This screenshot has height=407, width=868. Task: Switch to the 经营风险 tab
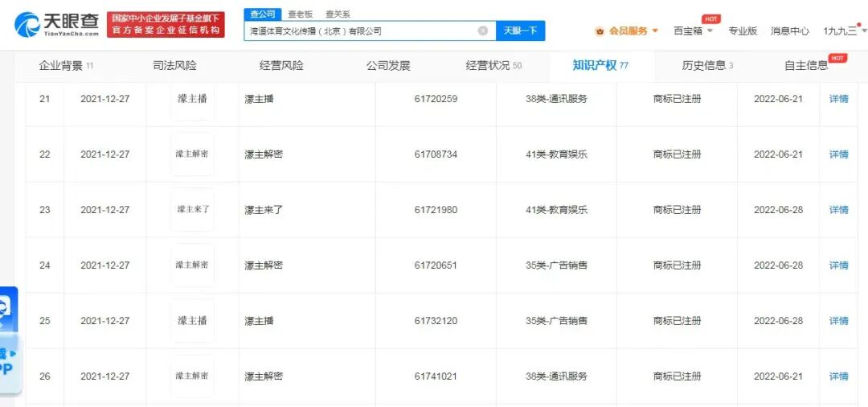click(x=281, y=66)
